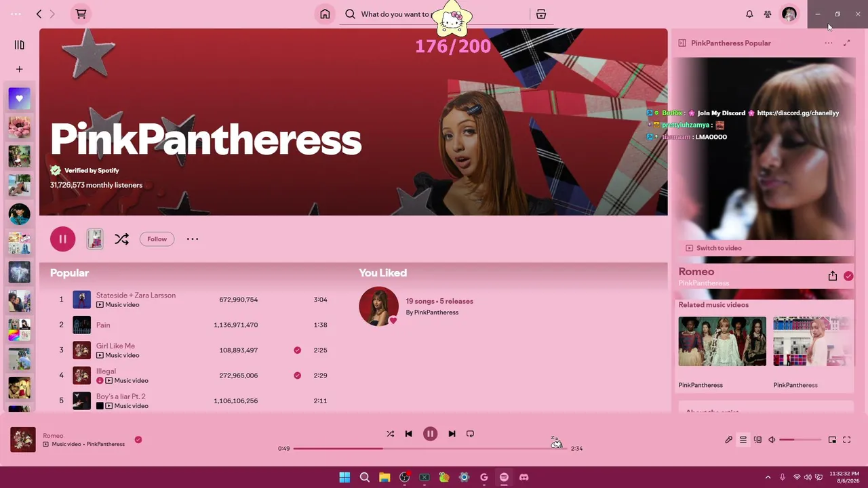The width and height of the screenshot is (868, 488).
Task: Open Liked Songs in the sidebar
Action: click(x=19, y=99)
